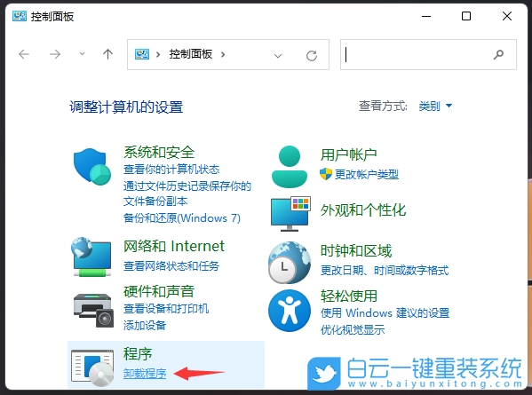Open the 类别 view mode dropdown
The height and width of the screenshot is (395, 532).
click(435, 106)
